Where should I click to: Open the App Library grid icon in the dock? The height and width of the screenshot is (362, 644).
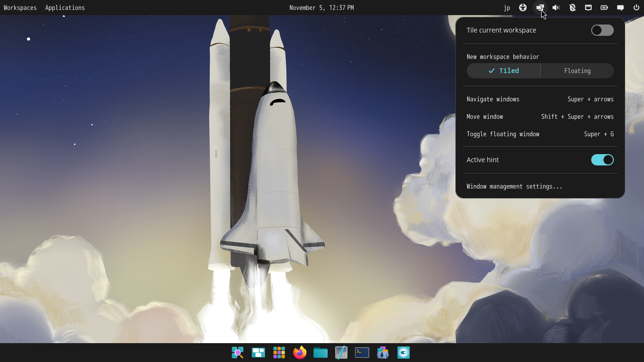(279, 353)
